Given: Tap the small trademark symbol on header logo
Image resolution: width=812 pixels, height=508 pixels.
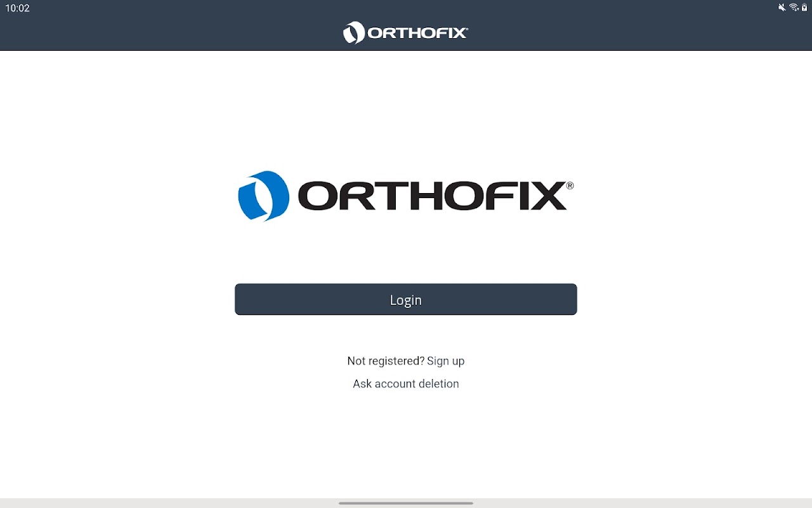Looking at the screenshot, I should 466,29.
